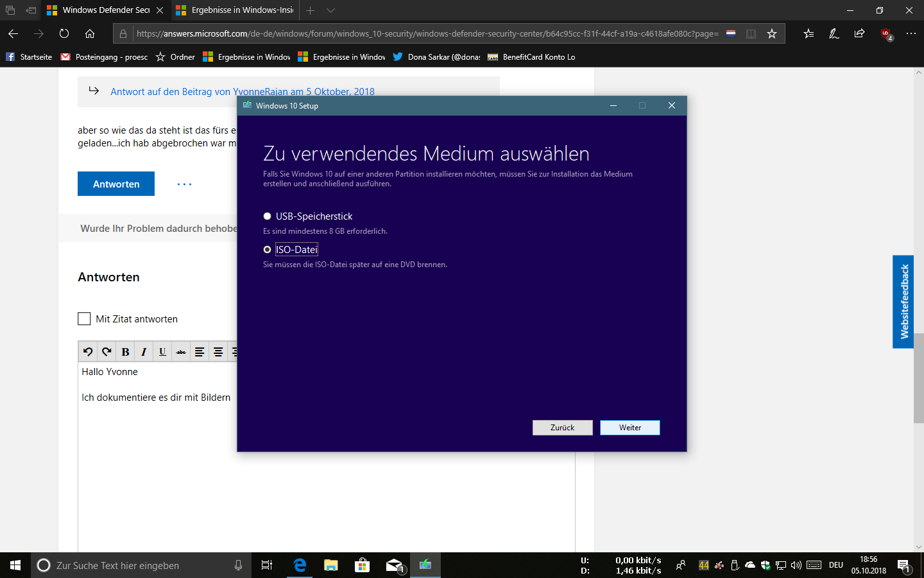The width and height of the screenshot is (924, 578).
Task: Click the Weiter button in Setup
Action: [x=630, y=428]
